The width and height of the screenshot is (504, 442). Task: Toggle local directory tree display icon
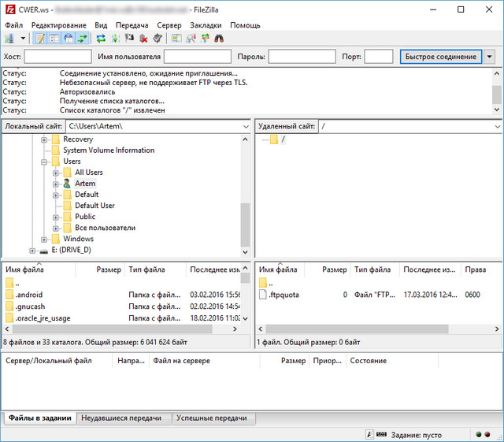[54, 38]
